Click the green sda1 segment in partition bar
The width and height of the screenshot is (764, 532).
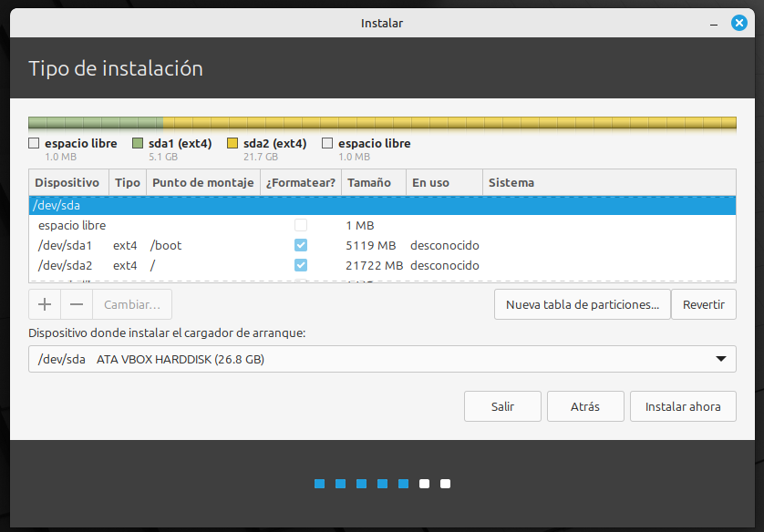pyautogui.click(x=96, y=122)
